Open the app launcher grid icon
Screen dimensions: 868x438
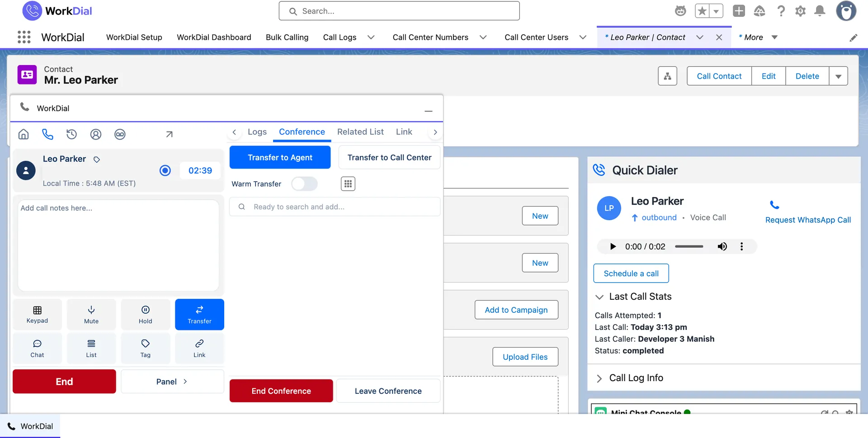24,37
